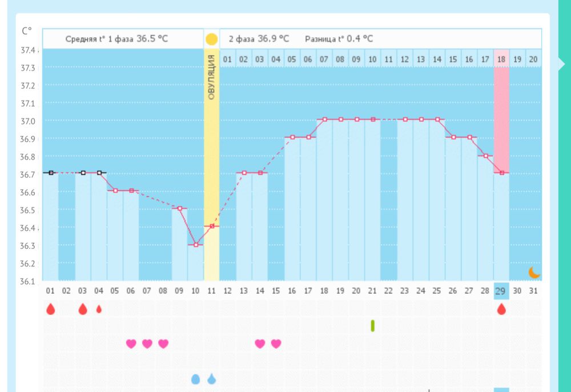Image resolution: width=571 pixels, height=392 pixels.
Task: Click the pink highlighted phase day 18 header
Action: [501, 59]
